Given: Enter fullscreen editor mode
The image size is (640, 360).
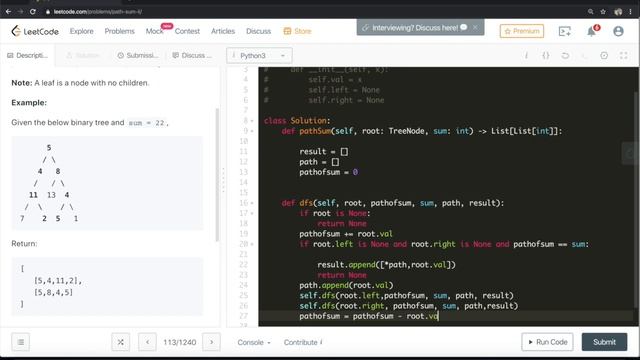Looking at the screenshot, I should (623, 56).
